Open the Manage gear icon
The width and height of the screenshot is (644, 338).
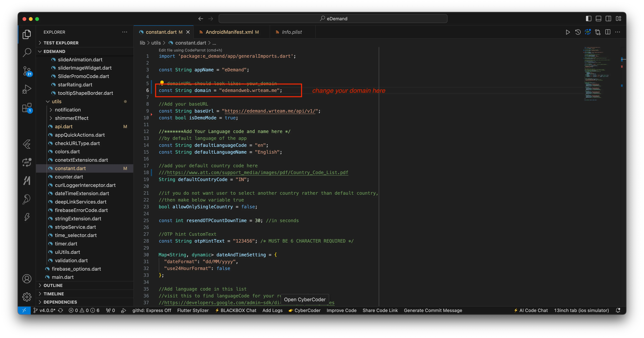[x=27, y=297]
